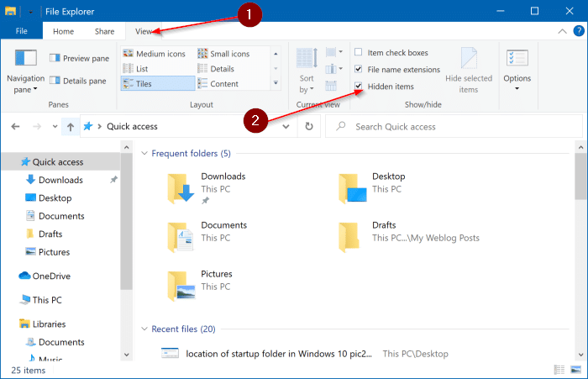This screenshot has height=379, width=588.
Task: Click the main content vertical scrollbar
Action: tap(580, 176)
